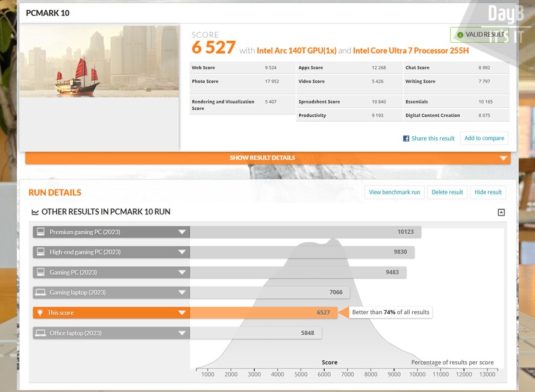The image size is (535, 392).
Task: Click the monitor icon on Gaming PC row
Action: [x=41, y=272]
